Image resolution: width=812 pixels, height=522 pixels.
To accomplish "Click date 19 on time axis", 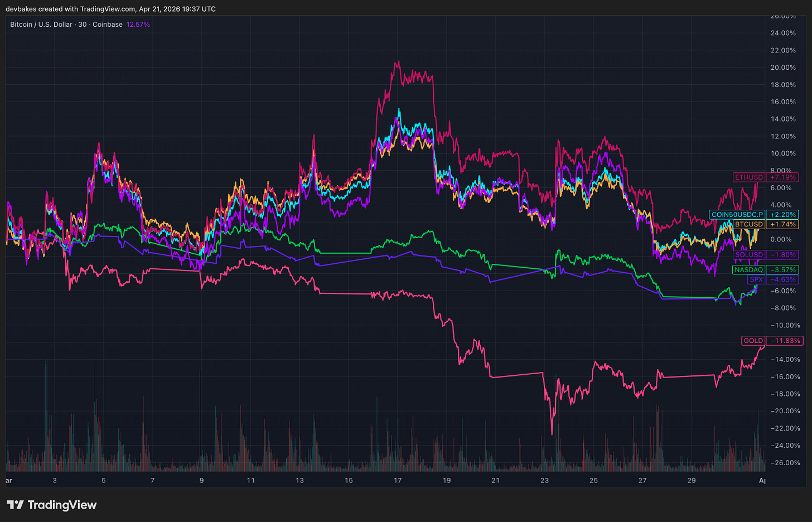I will click(447, 480).
